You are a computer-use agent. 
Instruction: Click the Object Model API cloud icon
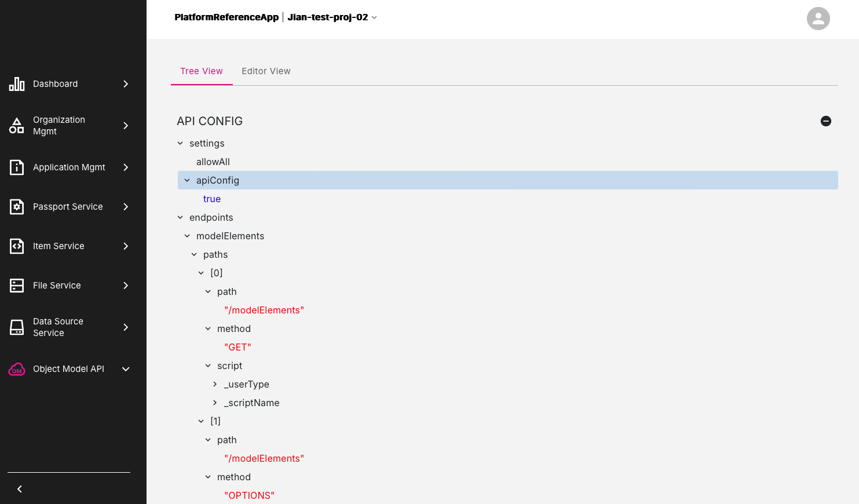coord(17,369)
